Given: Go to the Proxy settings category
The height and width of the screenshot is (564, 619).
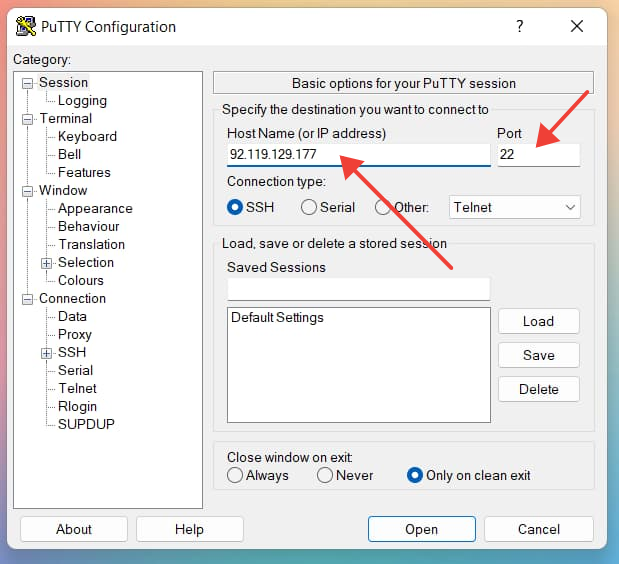Looking at the screenshot, I should [x=75, y=335].
